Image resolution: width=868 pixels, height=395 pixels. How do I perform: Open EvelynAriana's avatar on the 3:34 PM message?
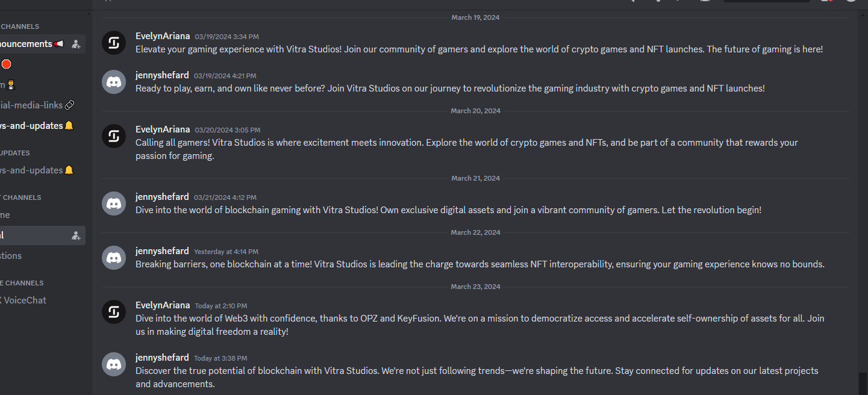(x=114, y=43)
